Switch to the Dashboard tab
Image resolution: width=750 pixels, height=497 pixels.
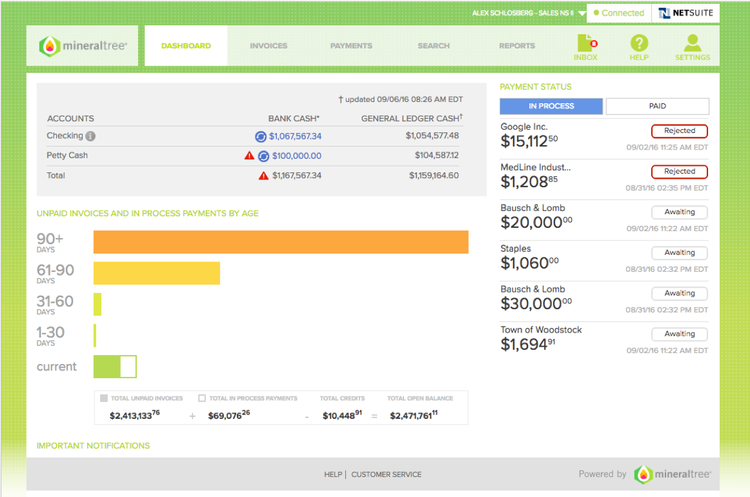pos(186,46)
